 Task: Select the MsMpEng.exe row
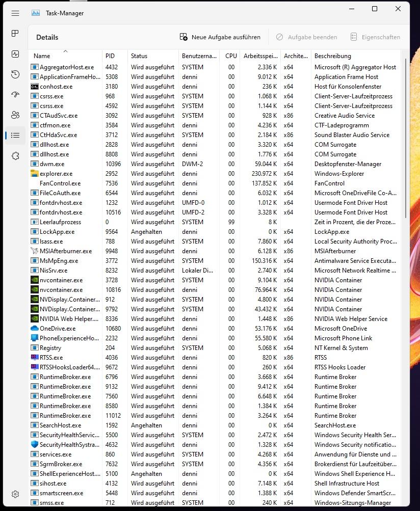(x=215, y=261)
